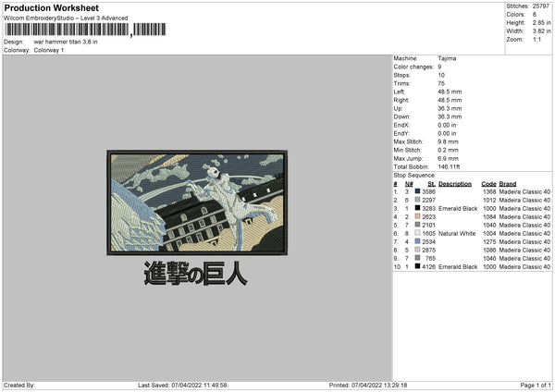
Task: Click the black swatch beside 3283 stitches
Action: (x=418, y=208)
